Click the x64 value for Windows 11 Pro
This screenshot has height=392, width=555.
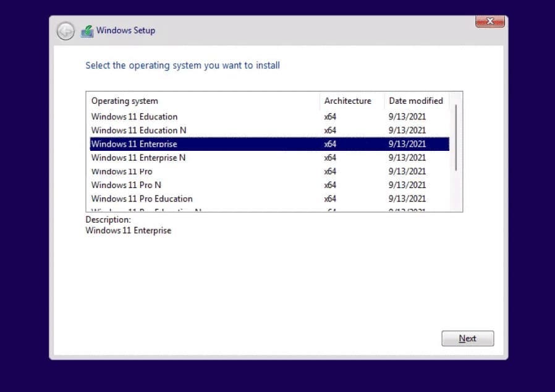click(330, 171)
